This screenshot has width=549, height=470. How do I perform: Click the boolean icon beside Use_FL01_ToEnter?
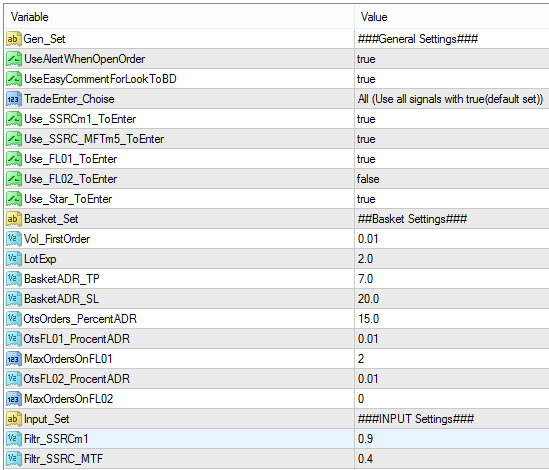coord(14,159)
